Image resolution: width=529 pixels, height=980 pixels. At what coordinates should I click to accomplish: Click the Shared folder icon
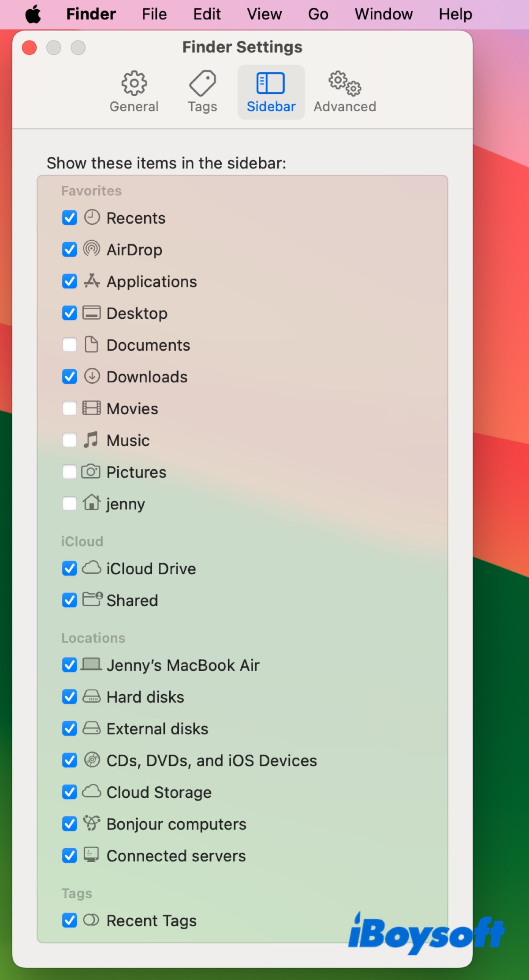[93, 599]
